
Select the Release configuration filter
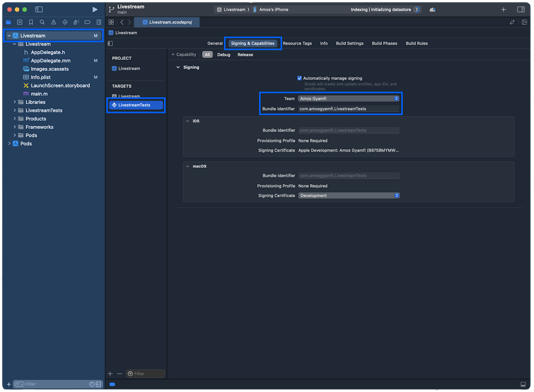pos(245,54)
